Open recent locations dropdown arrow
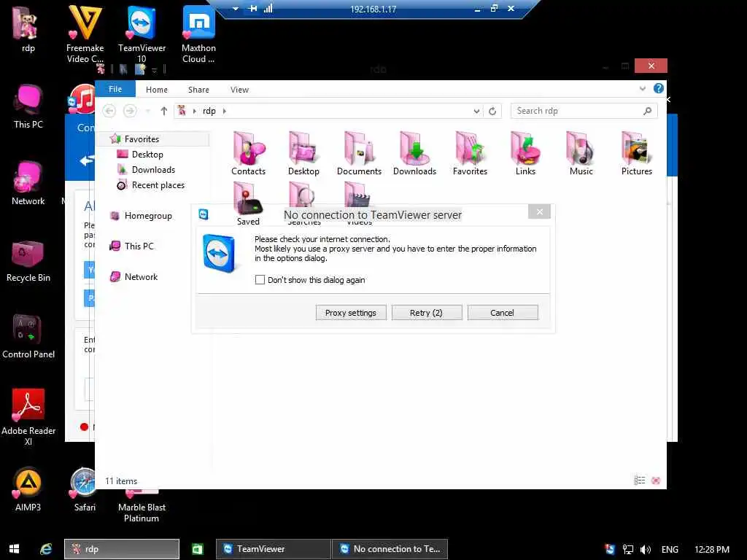The image size is (747, 560). pos(148,111)
